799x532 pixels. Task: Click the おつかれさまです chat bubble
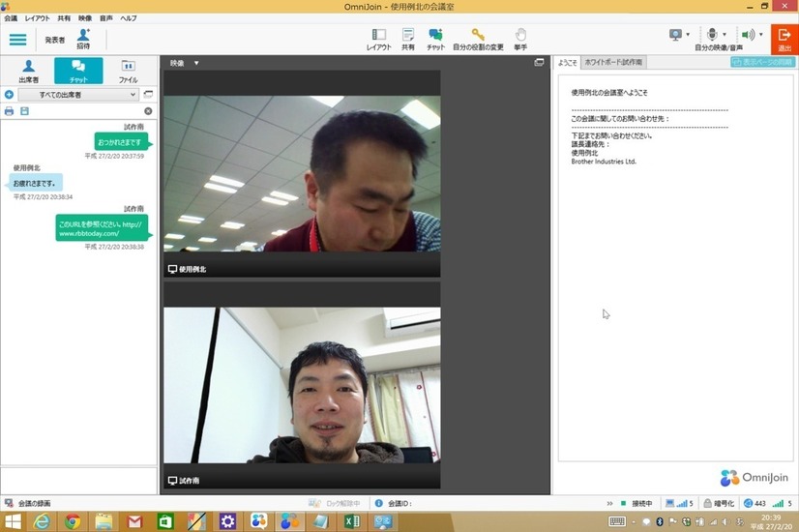click(x=121, y=141)
